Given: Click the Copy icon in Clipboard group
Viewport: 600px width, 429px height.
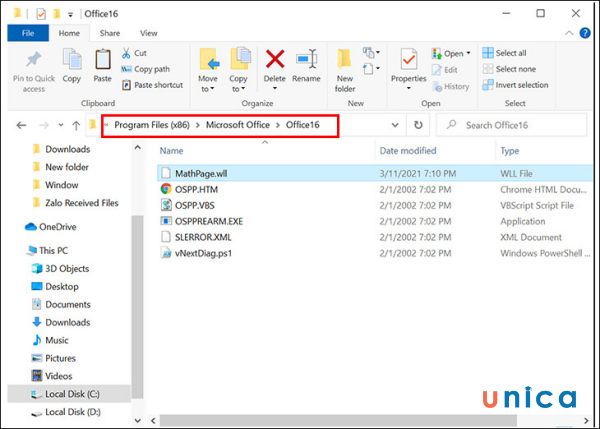Looking at the screenshot, I should tap(72, 62).
